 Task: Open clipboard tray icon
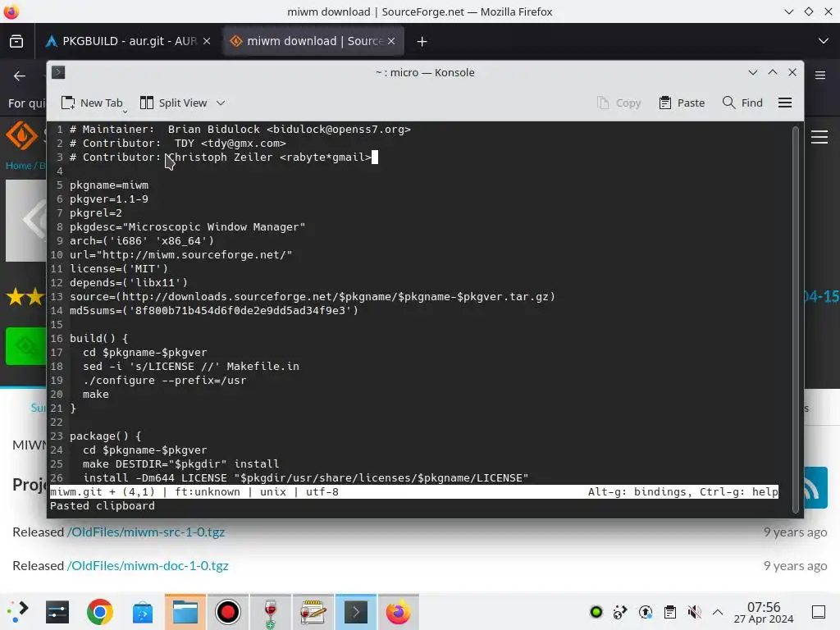pos(669,612)
